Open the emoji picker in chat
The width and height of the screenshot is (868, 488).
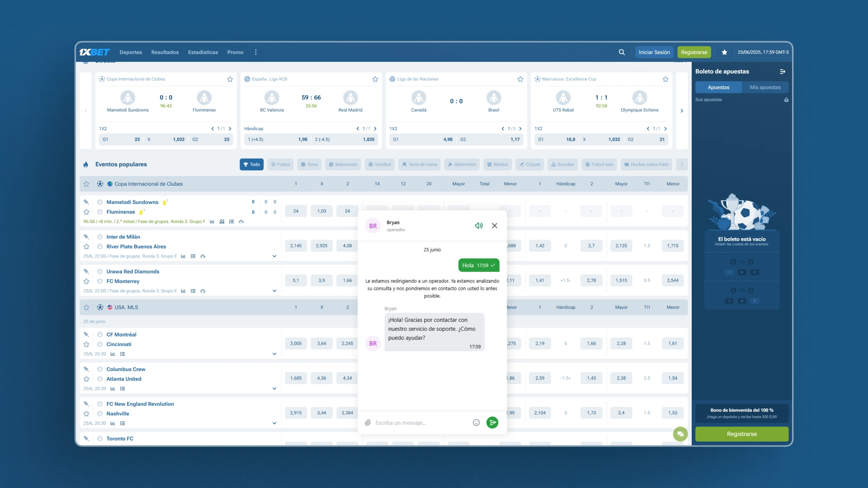click(x=476, y=422)
